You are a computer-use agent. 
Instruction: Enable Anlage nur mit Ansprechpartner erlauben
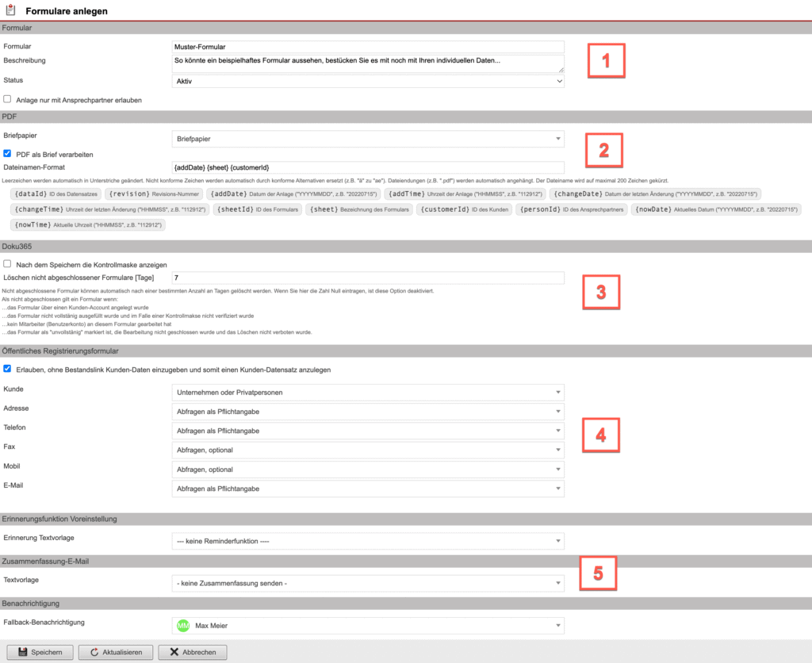click(7, 98)
